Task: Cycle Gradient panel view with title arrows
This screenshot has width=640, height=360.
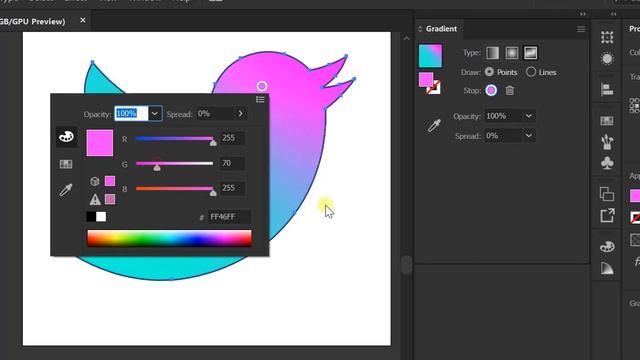Action: pos(420,29)
